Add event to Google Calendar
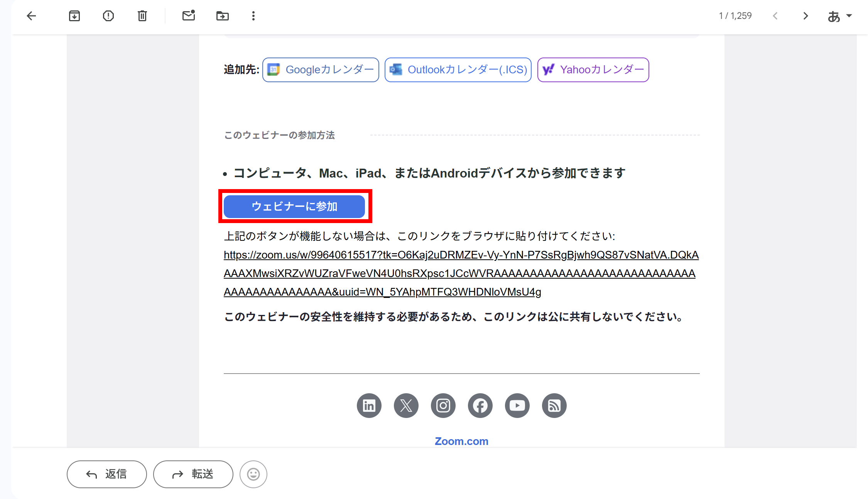This screenshot has height=499, width=868. click(x=321, y=70)
